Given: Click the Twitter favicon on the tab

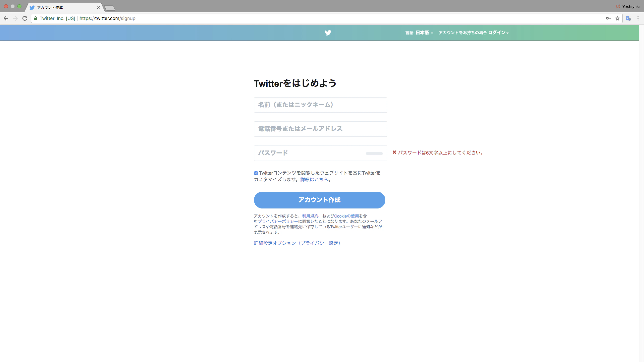Looking at the screenshot, I should coord(32,8).
